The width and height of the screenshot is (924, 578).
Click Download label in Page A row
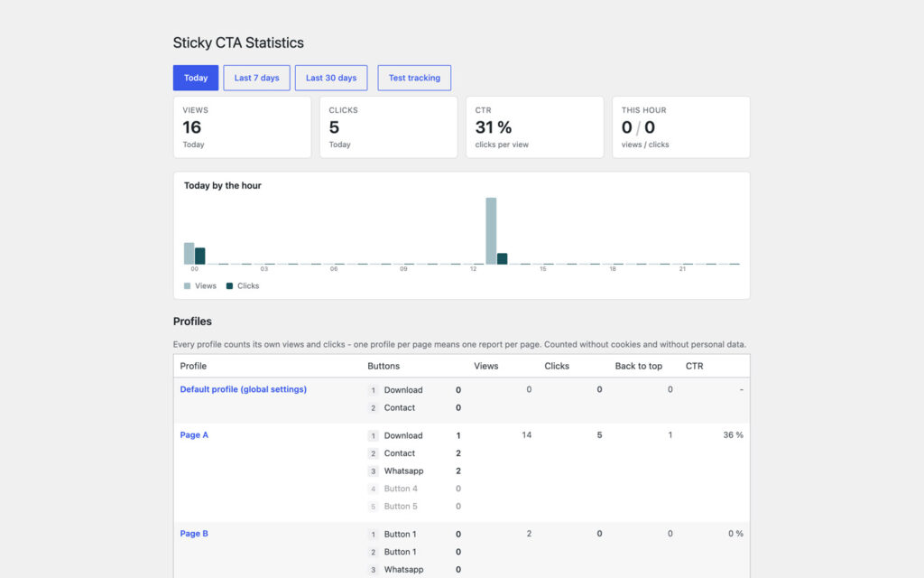click(403, 435)
